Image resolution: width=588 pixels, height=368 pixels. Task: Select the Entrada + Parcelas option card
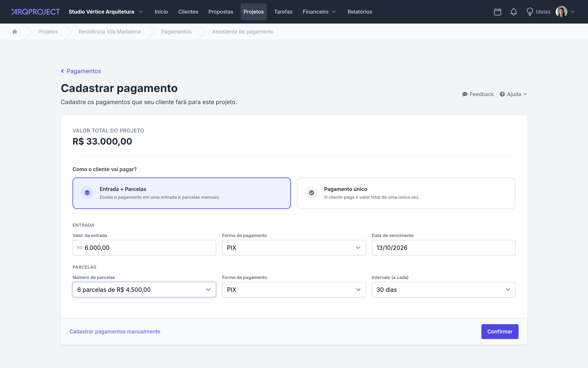(182, 193)
